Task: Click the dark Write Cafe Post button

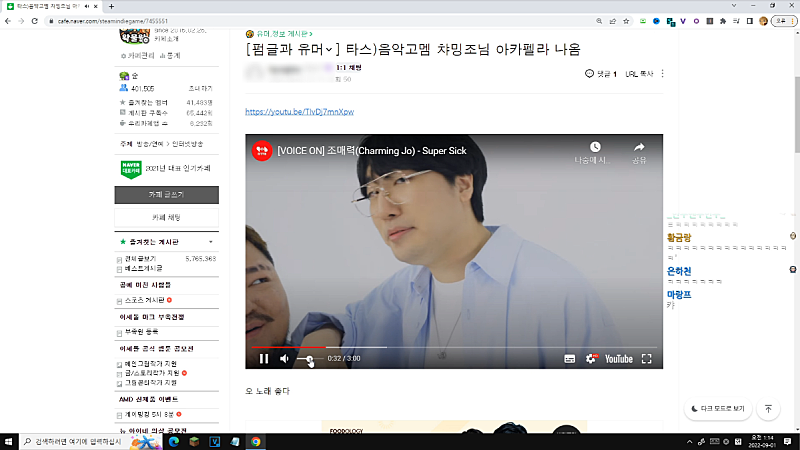Action: tap(166, 194)
